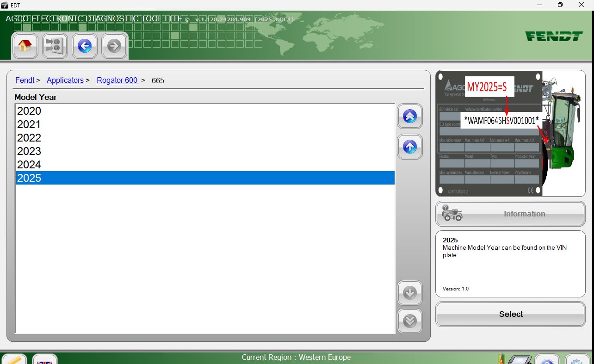Minimize the EDT window

539,5
